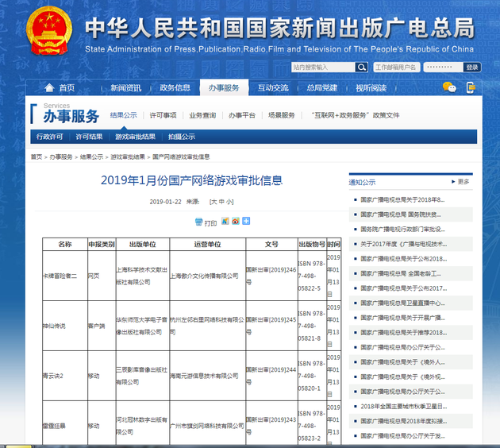This screenshot has height=448, width=500.
Task: Open notice 国家广播电视总局卫星直播中心...
Action: click(402, 303)
